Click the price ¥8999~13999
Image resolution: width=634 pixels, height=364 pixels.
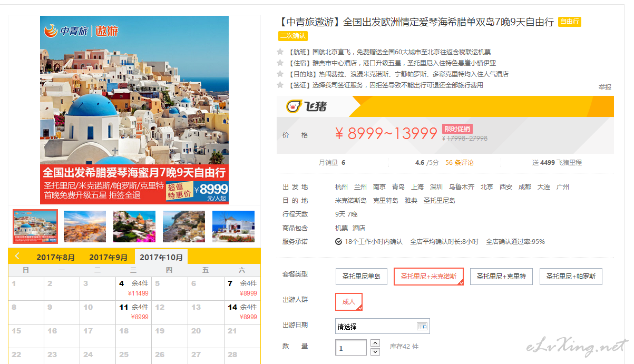tap(386, 134)
